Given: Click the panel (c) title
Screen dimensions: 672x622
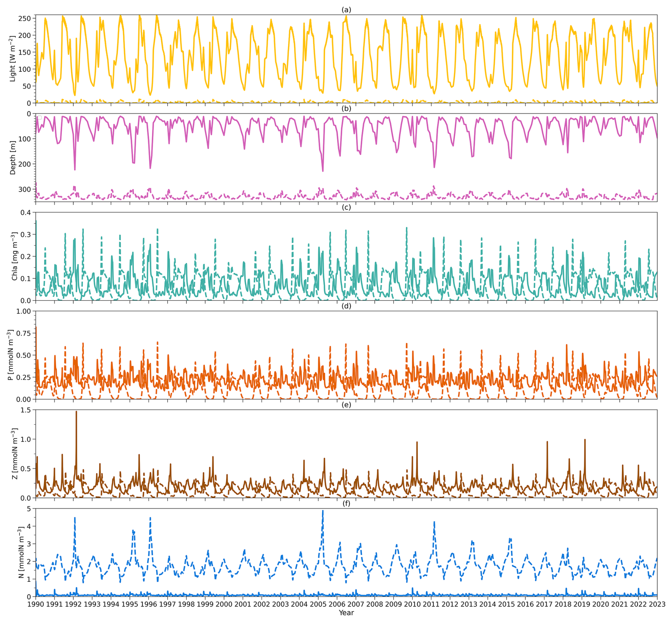Looking at the screenshot, I should 346,207.
